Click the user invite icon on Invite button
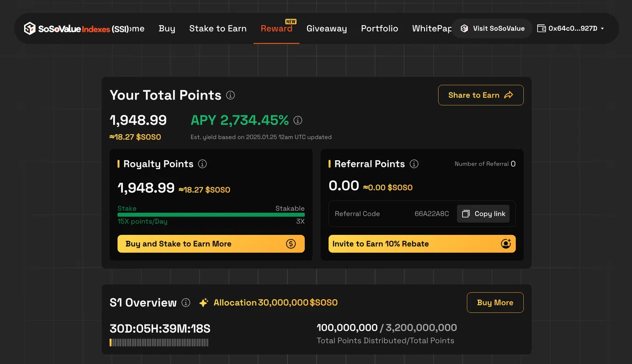The width and height of the screenshot is (632, 364). (506, 244)
